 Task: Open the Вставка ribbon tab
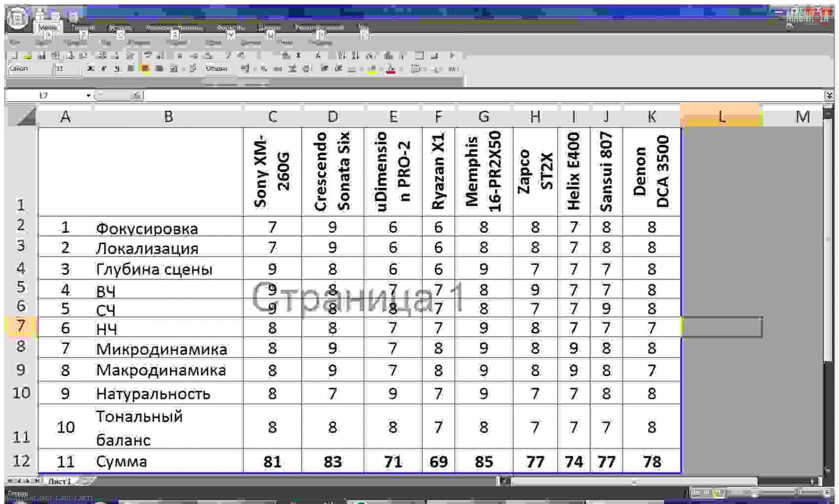coord(120,27)
